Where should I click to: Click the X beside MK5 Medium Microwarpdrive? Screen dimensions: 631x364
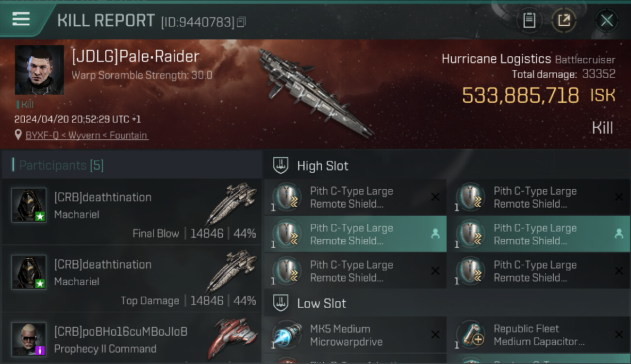tap(435, 335)
